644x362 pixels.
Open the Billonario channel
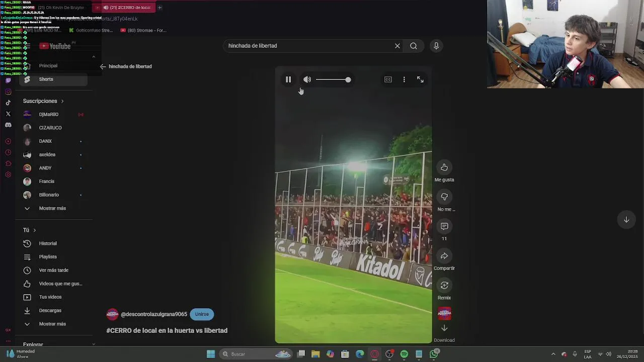point(53,195)
